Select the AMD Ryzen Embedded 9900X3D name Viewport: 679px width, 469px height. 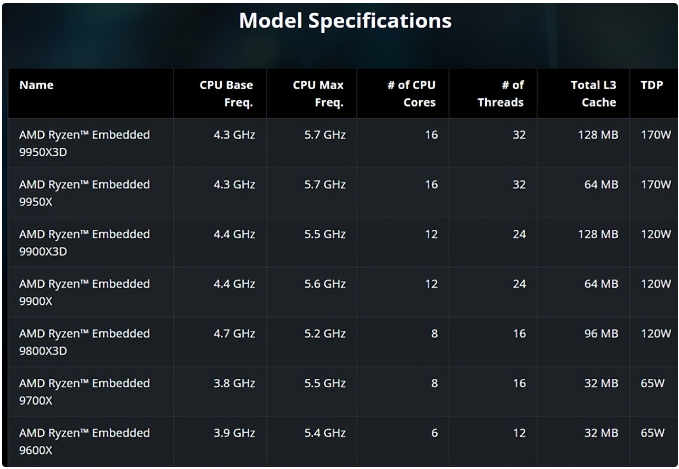(x=84, y=242)
